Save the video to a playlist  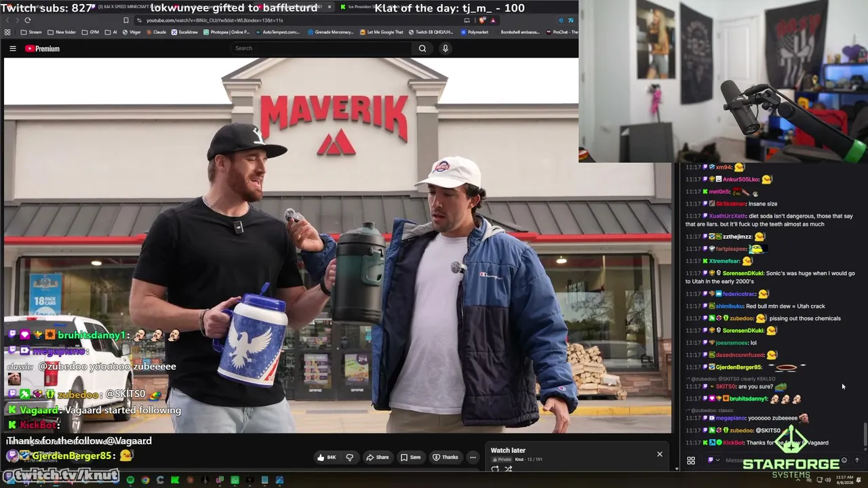click(410, 457)
